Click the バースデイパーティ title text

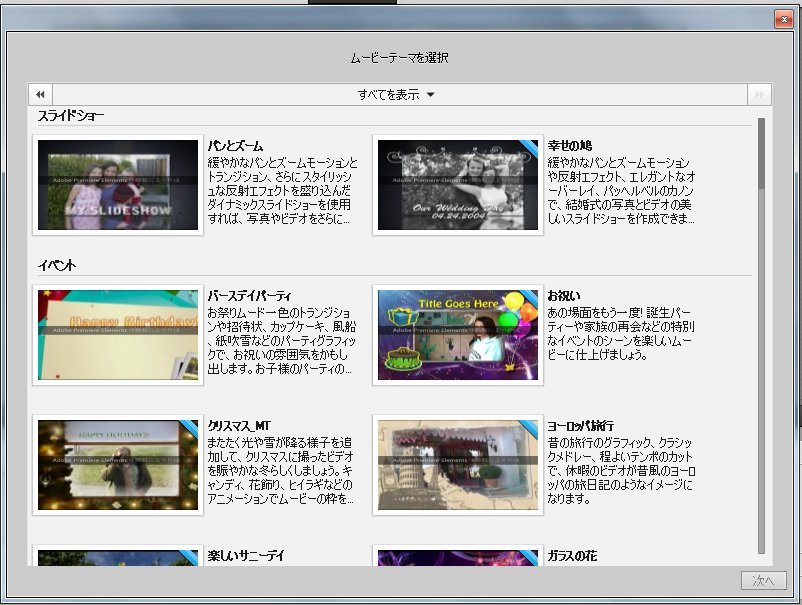250,296
